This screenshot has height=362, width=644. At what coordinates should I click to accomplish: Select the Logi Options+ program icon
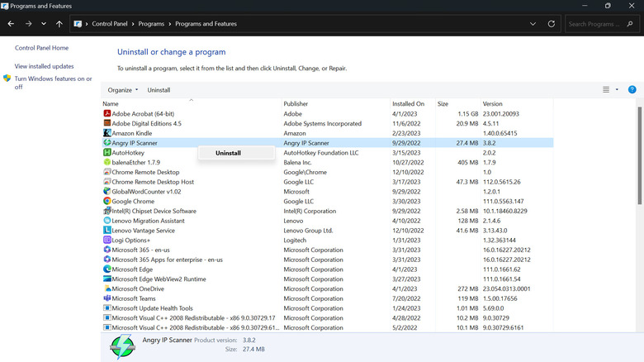coord(107,240)
